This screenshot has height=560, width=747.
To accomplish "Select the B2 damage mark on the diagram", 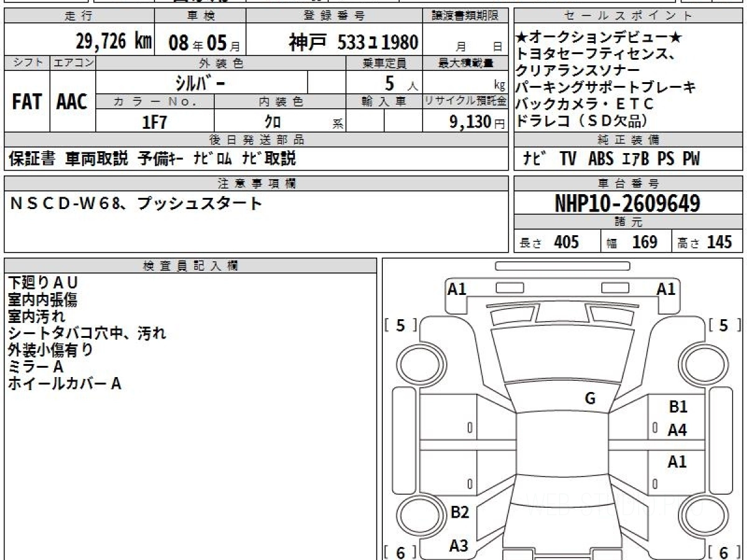I will pyautogui.click(x=459, y=513).
